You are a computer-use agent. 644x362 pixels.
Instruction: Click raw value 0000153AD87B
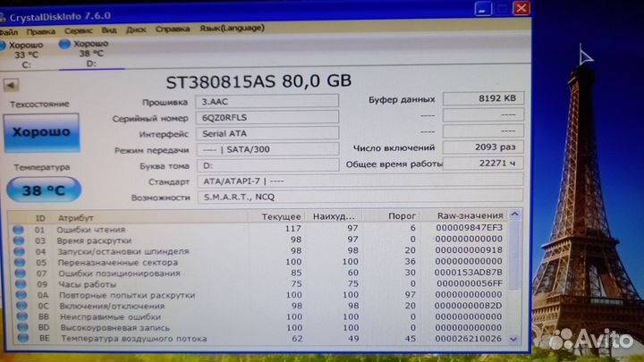coord(468,272)
